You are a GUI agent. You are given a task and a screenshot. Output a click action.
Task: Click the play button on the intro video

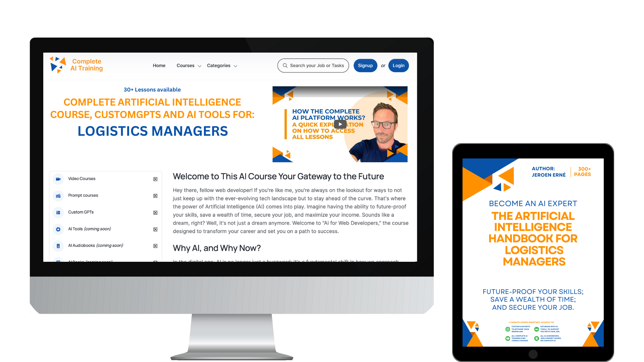[x=339, y=124]
